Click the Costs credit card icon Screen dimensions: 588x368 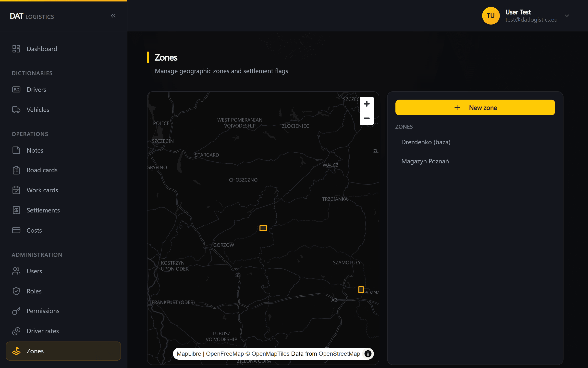(x=16, y=230)
